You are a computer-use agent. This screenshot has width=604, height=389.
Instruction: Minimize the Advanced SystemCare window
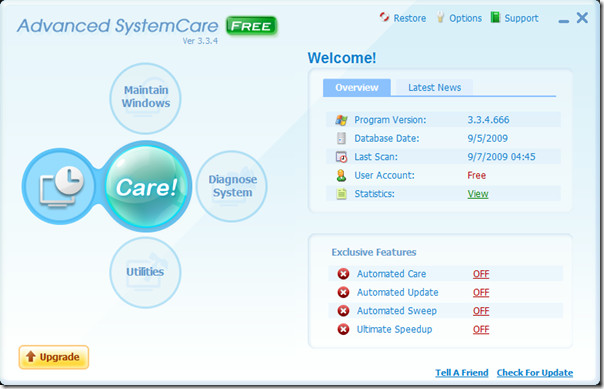564,21
